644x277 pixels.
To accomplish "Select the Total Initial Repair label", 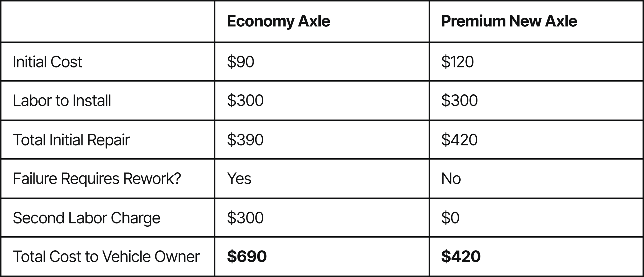I will [x=71, y=140].
